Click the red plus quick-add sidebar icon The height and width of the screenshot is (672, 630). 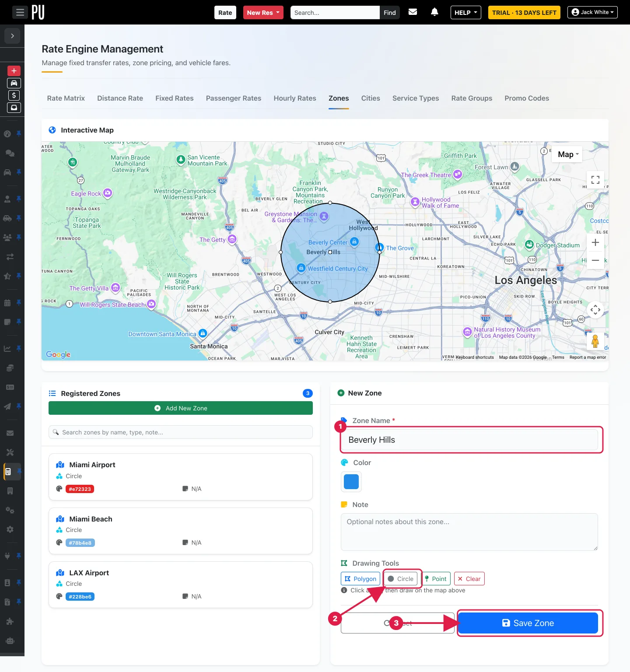point(14,70)
